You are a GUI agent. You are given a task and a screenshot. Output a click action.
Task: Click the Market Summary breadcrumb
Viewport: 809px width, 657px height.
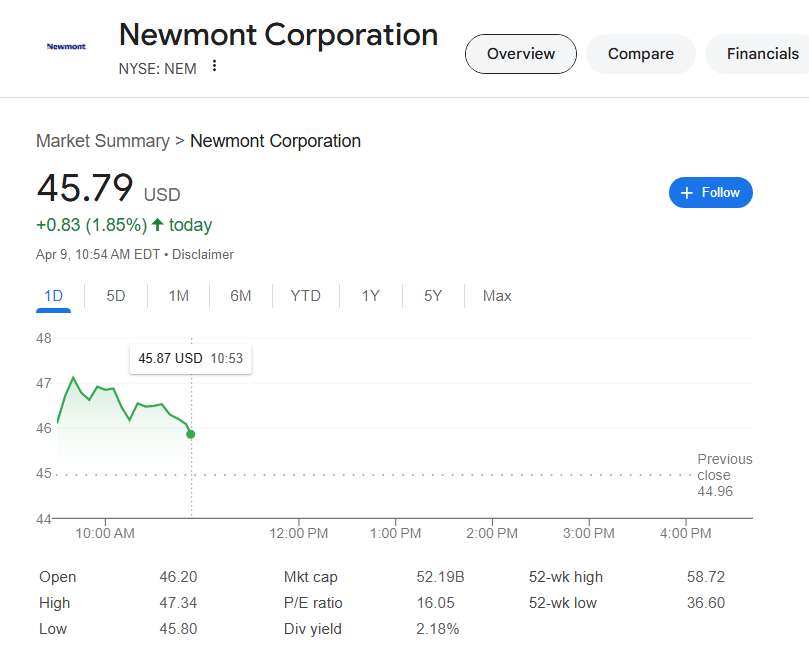[102, 141]
